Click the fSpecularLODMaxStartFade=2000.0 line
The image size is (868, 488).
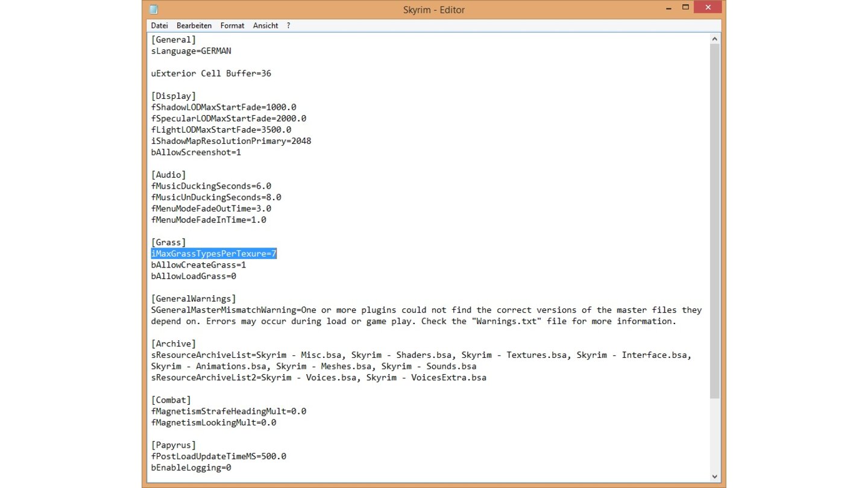[x=228, y=119]
